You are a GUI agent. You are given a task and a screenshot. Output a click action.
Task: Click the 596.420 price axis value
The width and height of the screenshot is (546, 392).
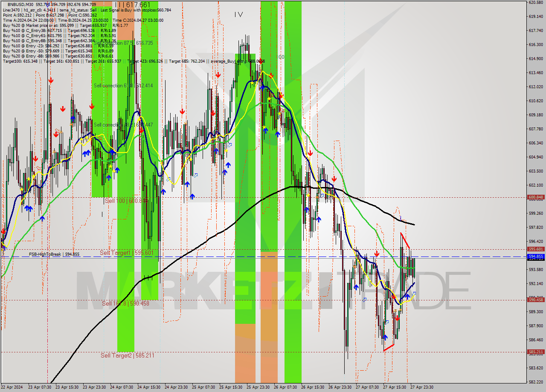[536, 241]
